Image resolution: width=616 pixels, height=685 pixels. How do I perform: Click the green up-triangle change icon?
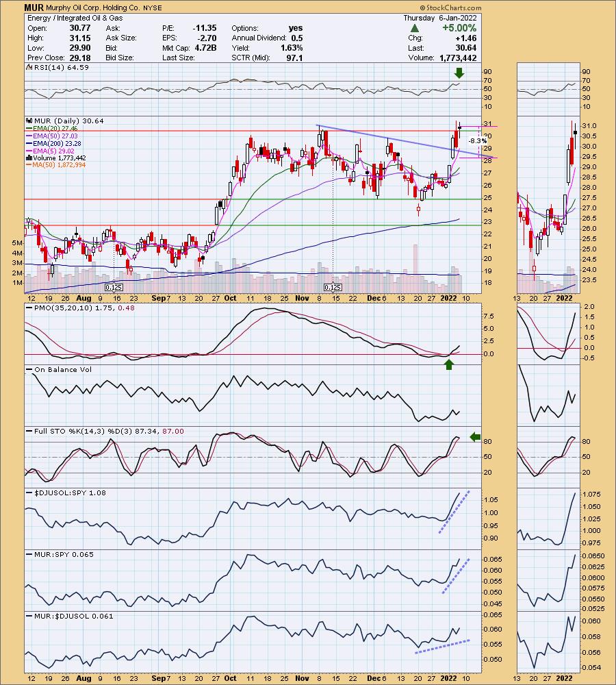[415, 28]
